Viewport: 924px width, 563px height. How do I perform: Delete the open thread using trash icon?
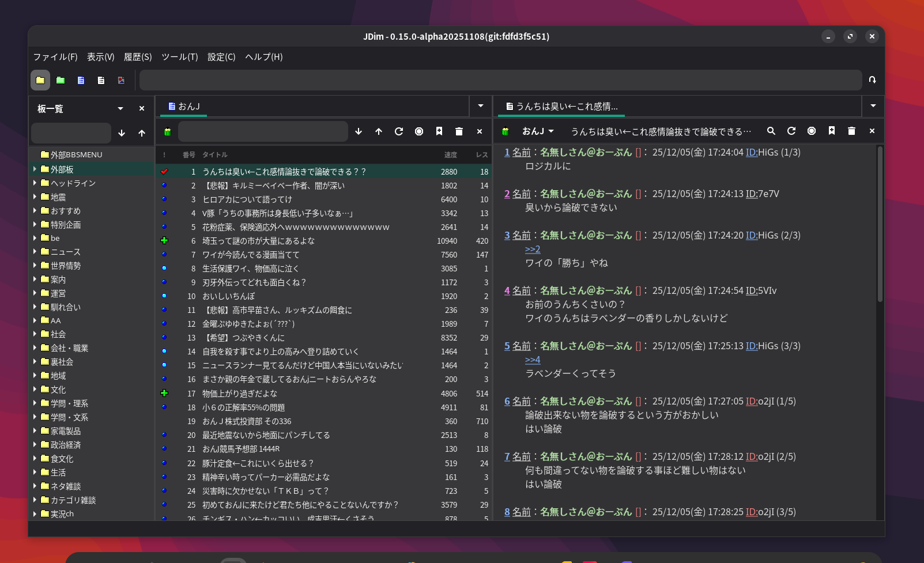click(x=851, y=131)
